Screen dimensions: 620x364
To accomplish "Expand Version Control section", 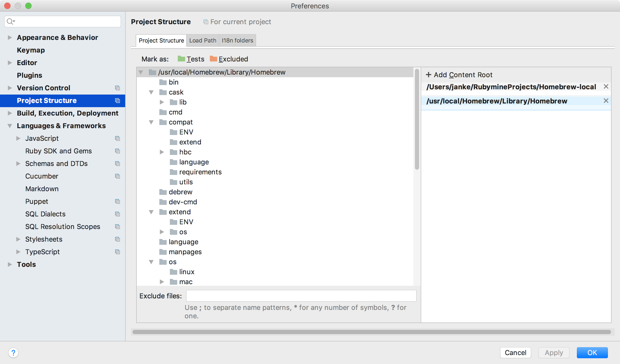I will (x=10, y=88).
